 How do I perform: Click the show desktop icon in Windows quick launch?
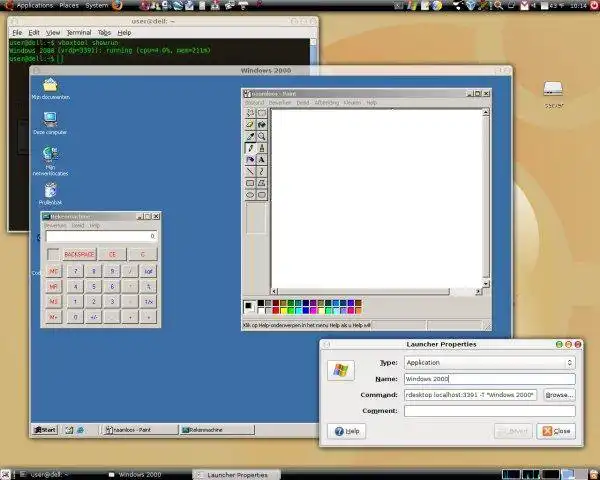point(69,430)
